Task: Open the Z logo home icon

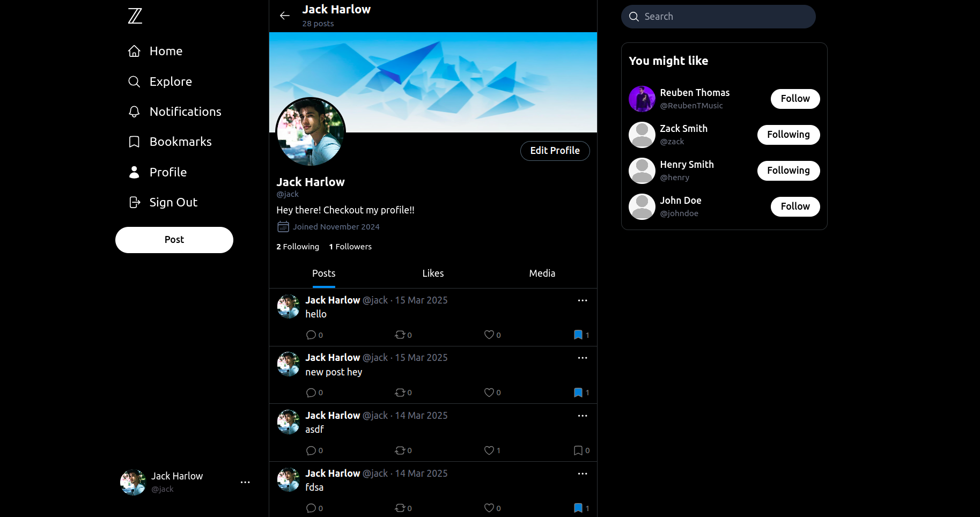Action: (135, 16)
